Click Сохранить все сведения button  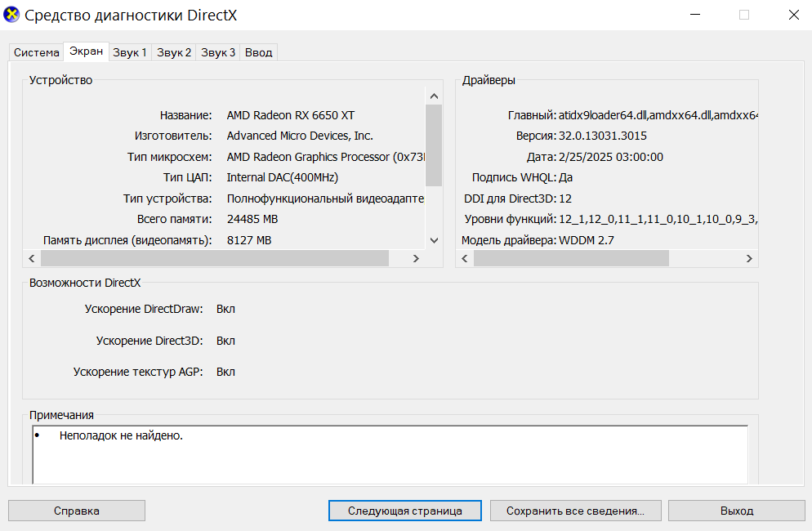575,511
